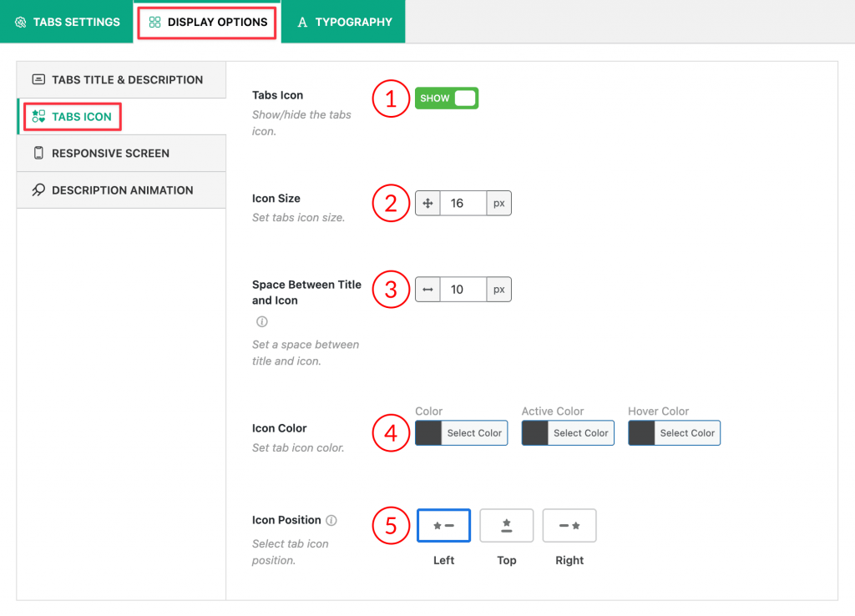The width and height of the screenshot is (855, 616).
Task: Select the Tabs Icon sidebar section
Action: (x=121, y=117)
